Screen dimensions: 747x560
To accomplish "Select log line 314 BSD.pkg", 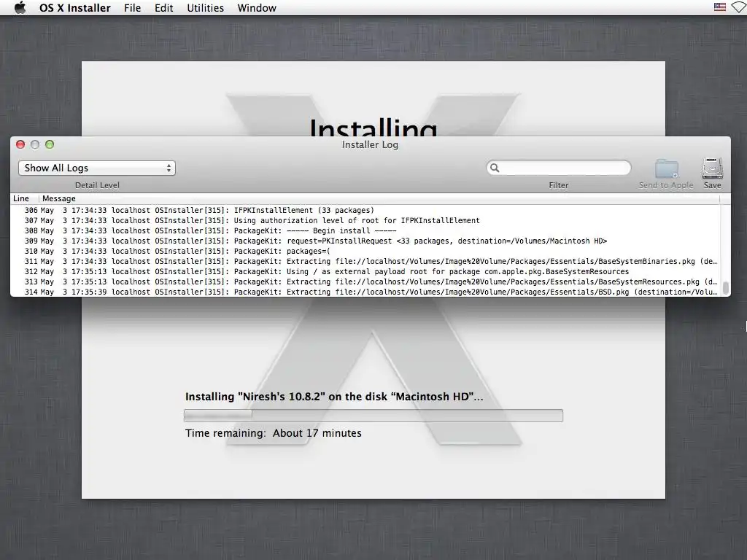I will 365,292.
